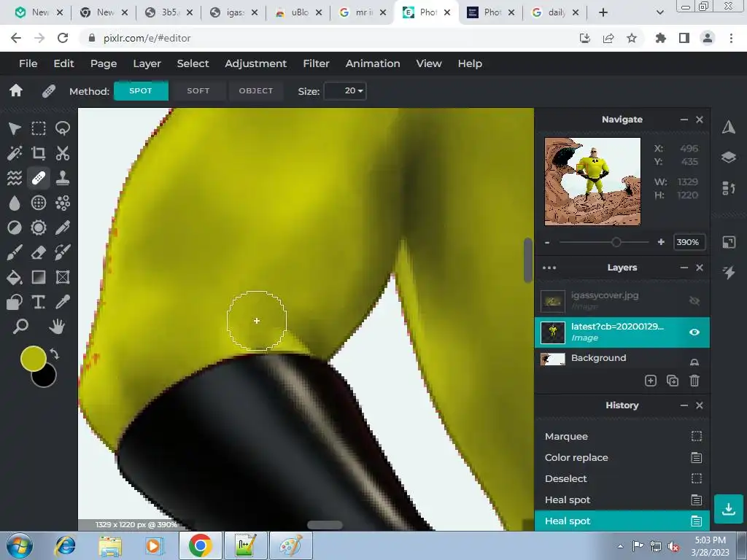Click the Navigate preview thumbnail
This screenshot has height=560, width=747.
592,182
